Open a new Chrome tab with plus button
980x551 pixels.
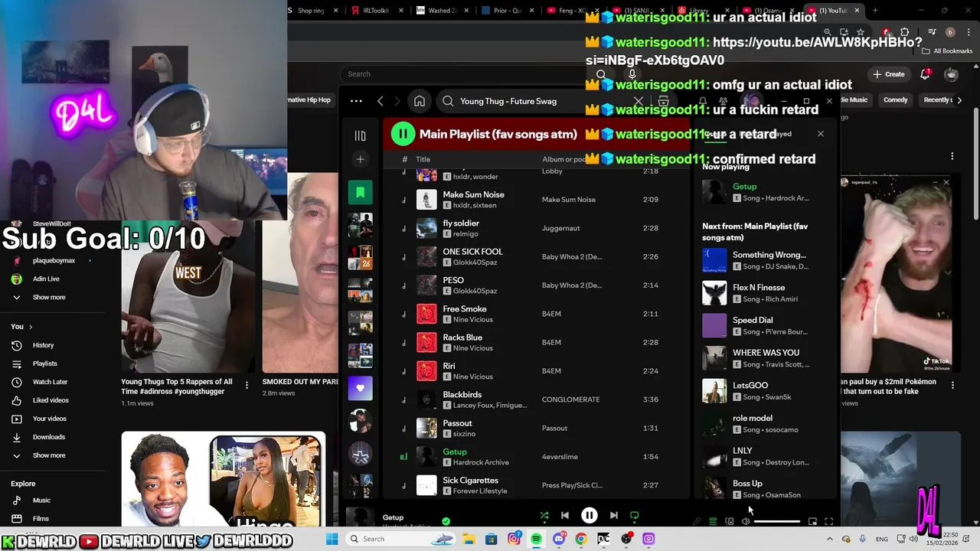point(874,11)
